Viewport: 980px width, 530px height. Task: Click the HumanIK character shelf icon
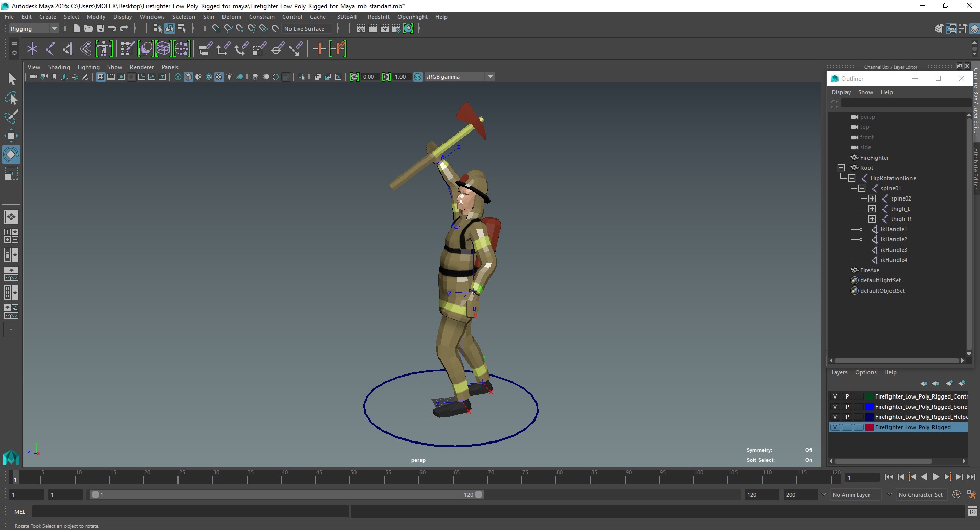click(104, 49)
